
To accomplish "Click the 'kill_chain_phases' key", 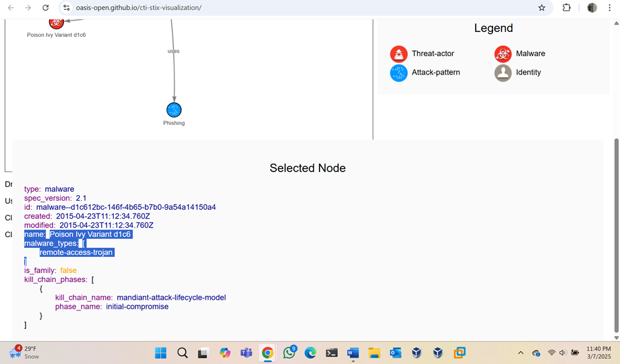I will pos(55,279).
